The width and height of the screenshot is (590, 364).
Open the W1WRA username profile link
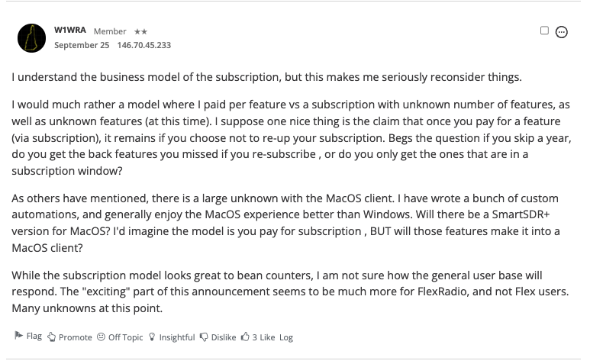(70, 30)
